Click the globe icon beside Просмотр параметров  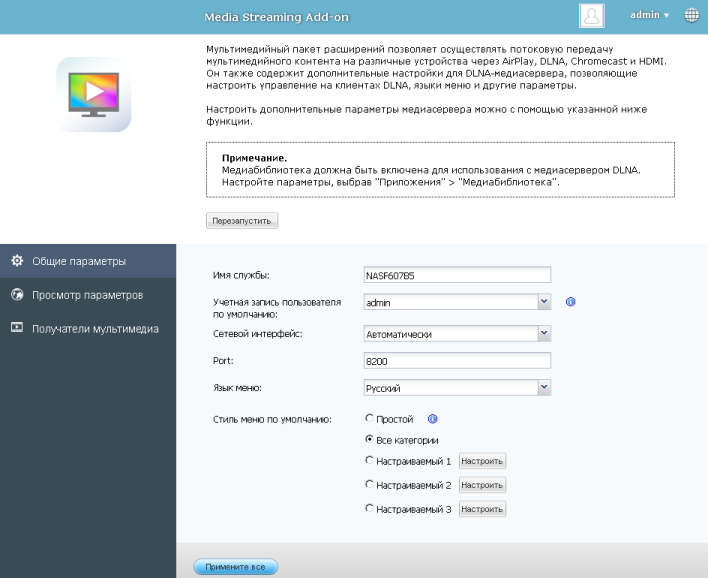click(17, 294)
